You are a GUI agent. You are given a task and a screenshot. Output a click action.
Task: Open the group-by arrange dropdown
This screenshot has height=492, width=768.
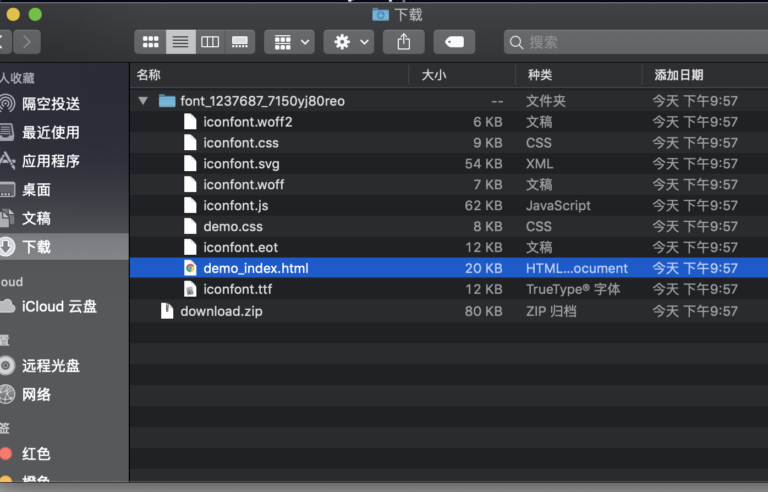pyautogui.click(x=289, y=42)
